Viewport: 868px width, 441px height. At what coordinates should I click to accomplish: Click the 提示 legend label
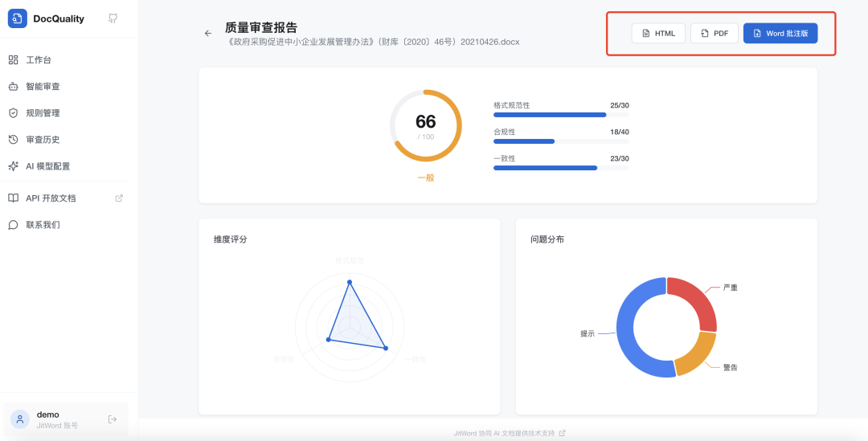coord(588,333)
